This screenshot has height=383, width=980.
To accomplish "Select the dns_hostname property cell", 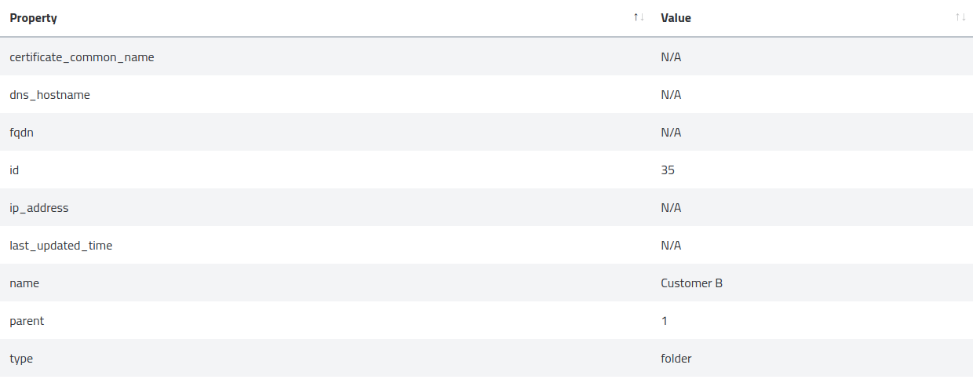I will pyautogui.click(x=49, y=94).
